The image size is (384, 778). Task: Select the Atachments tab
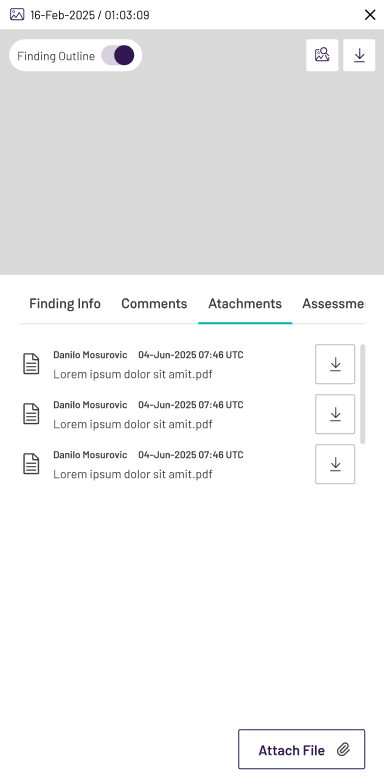click(245, 304)
